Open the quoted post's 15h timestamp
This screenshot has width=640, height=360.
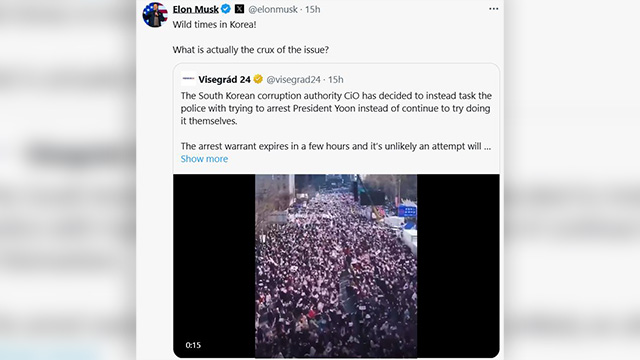336,80
